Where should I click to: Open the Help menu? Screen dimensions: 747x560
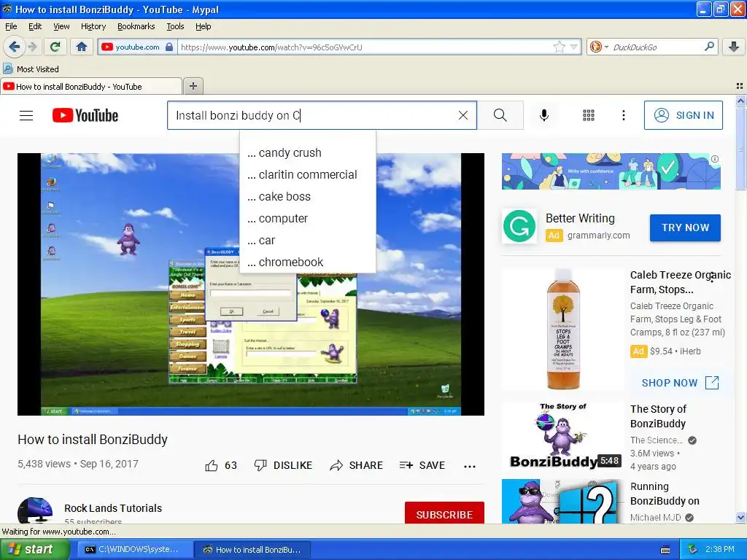pyautogui.click(x=203, y=26)
